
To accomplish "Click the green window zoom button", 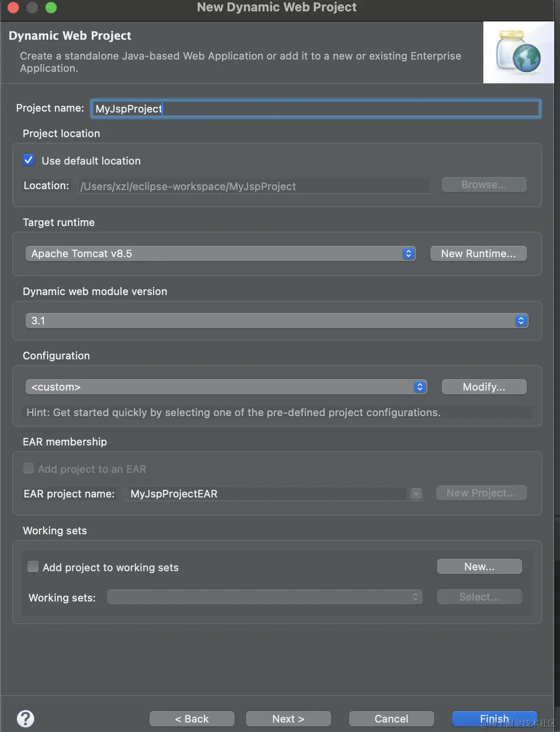I will point(51,8).
